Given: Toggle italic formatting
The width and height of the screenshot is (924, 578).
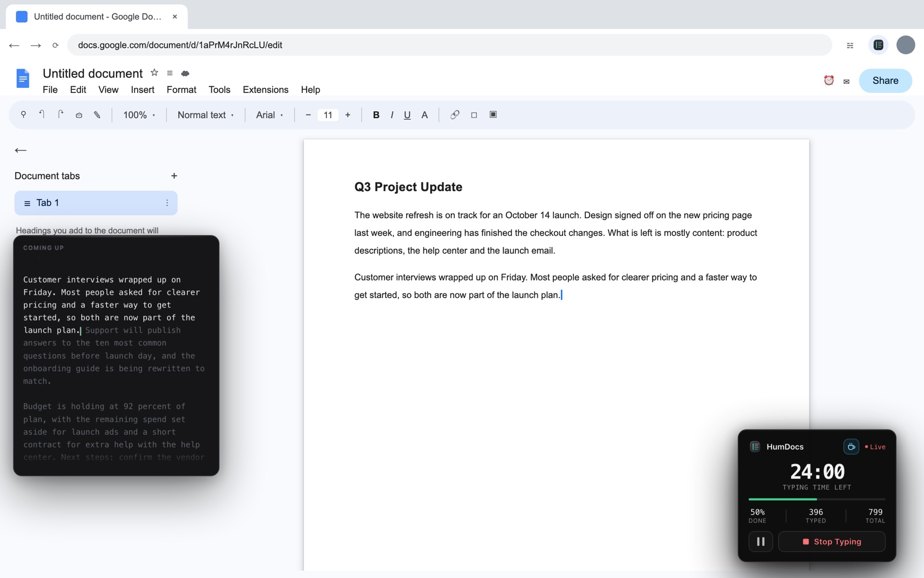Looking at the screenshot, I should [x=392, y=115].
